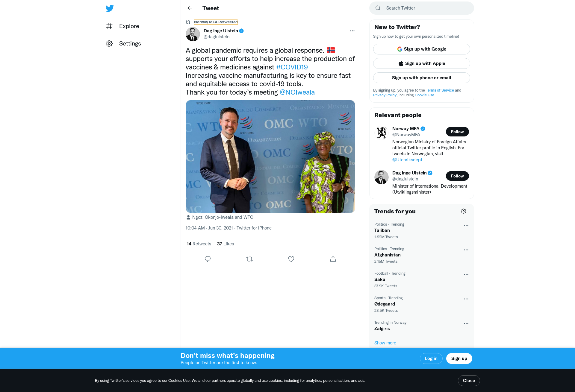
Task: Click the share tweet icon
Action: pyautogui.click(x=333, y=259)
